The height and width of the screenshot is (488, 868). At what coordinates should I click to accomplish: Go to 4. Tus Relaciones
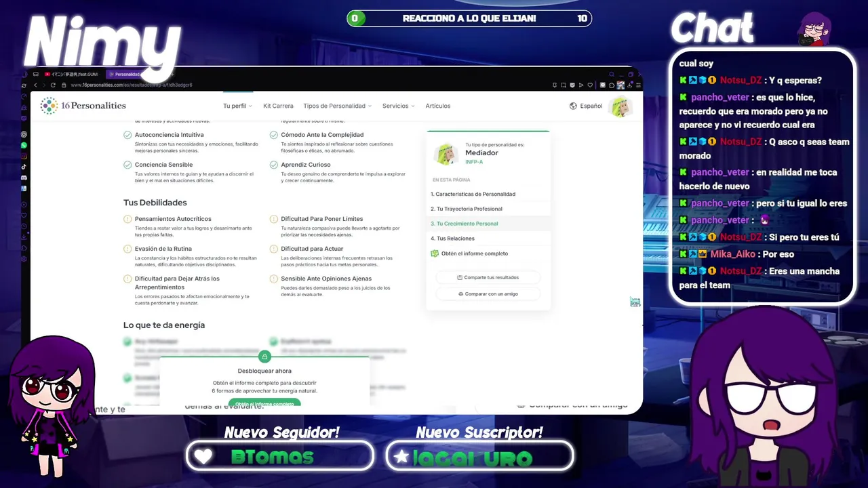click(452, 239)
